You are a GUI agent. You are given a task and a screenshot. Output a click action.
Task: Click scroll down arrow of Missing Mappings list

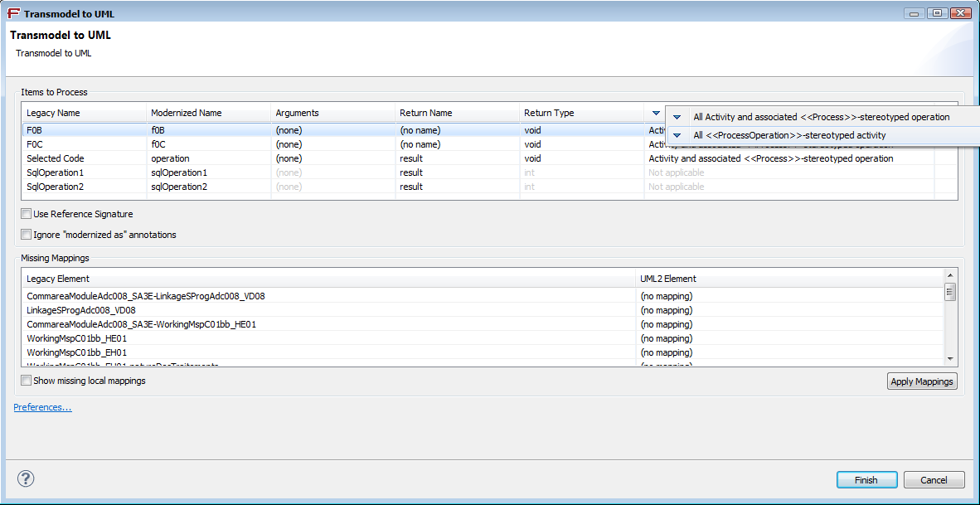click(950, 359)
